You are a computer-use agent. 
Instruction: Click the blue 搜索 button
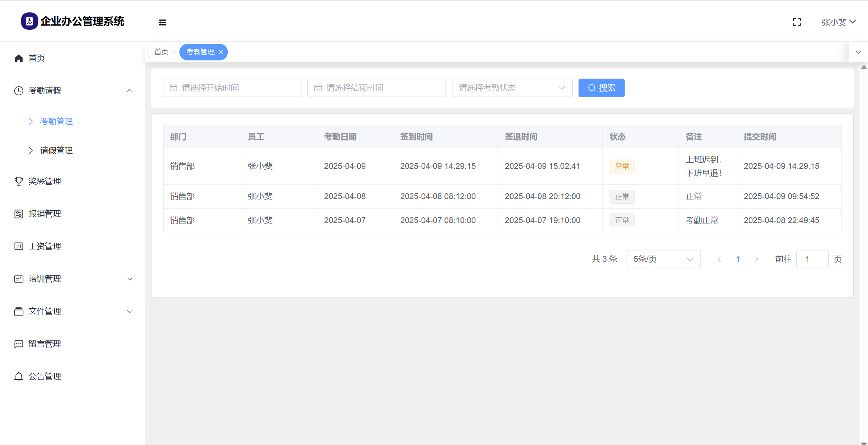601,88
